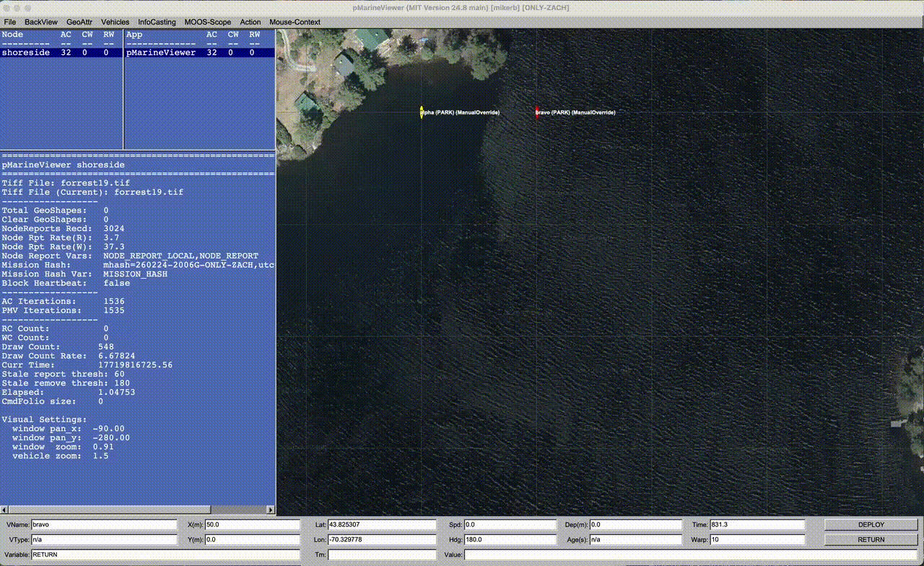Expand the InfoCasting menu

(x=157, y=22)
